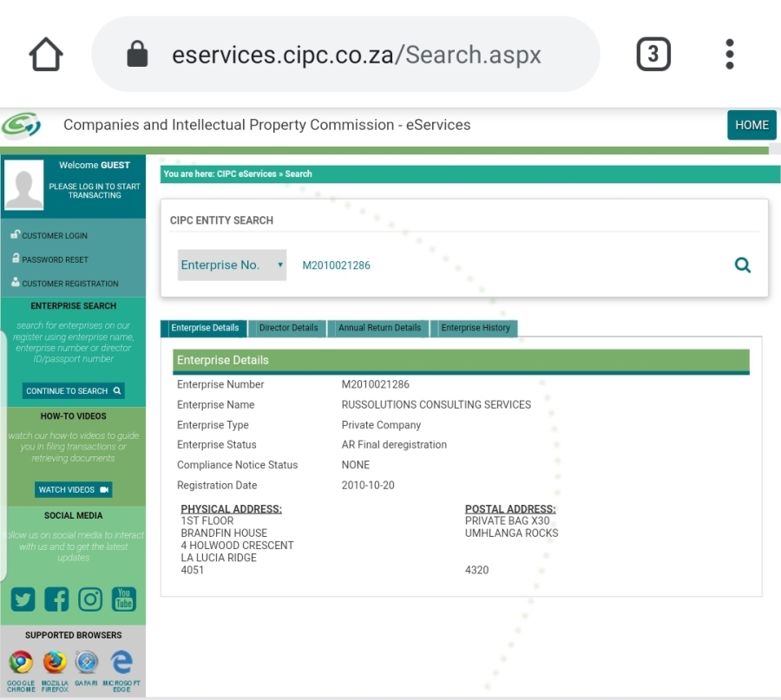
Task: Click the Watch Videos button
Action: 74,490
